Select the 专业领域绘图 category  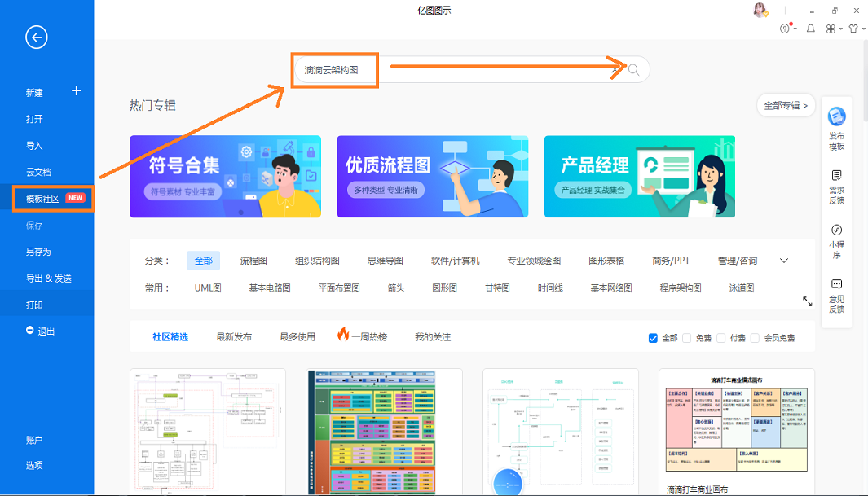[x=534, y=261]
